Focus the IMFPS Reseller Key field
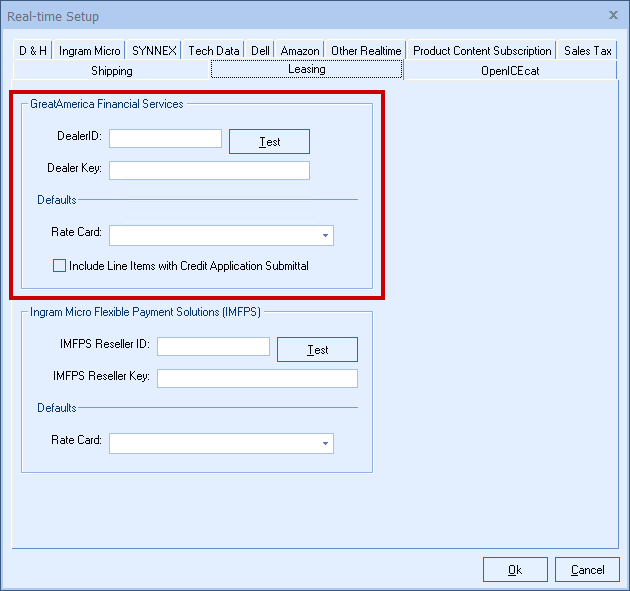The height and width of the screenshot is (591, 630). pos(257,378)
